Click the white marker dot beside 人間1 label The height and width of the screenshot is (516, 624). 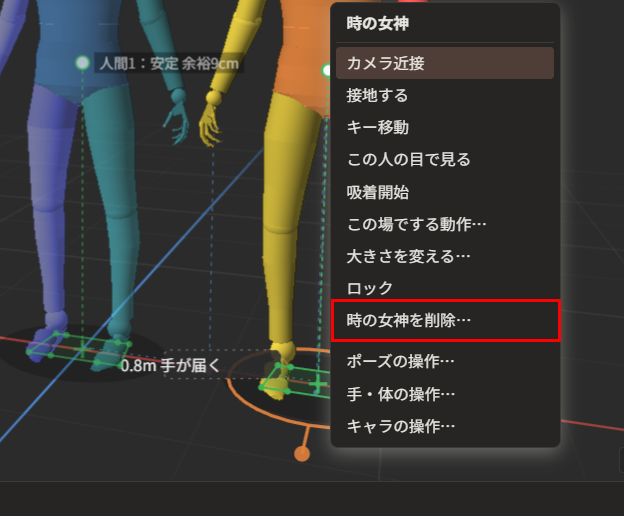click(x=82, y=62)
